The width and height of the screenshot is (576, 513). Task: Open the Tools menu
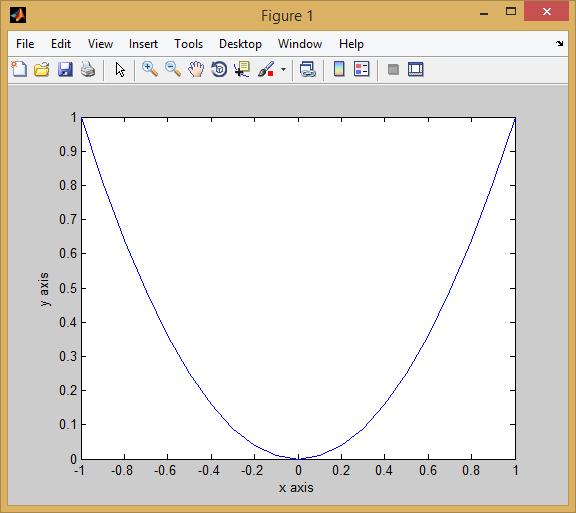[188, 44]
